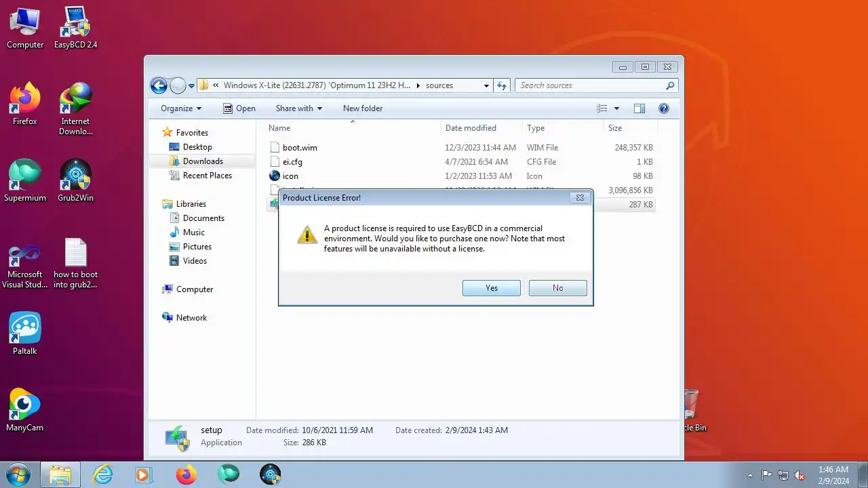This screenshot has width=868, height=488.
Task: Launch Paltalk desktop shortcut
Action: 25,334
